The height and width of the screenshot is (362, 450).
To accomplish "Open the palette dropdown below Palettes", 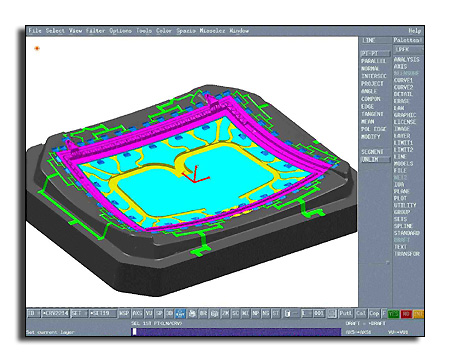I will click(408, 50).
